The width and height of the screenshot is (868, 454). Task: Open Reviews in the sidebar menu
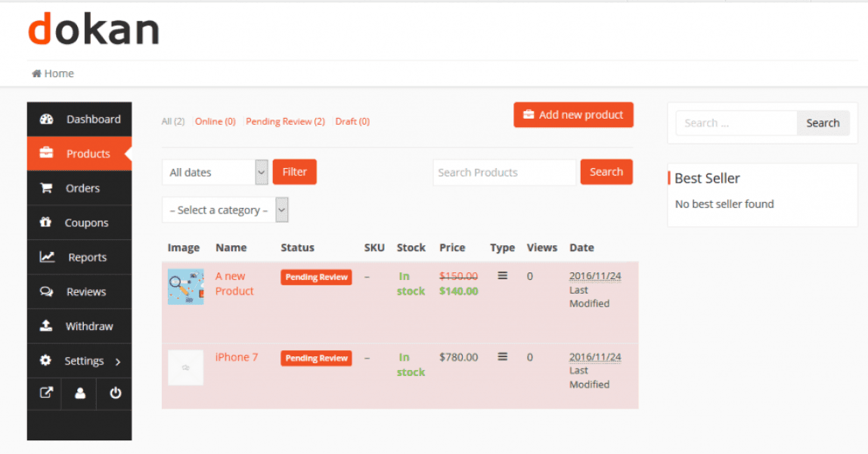pyautogui.click(x=85, y=292)
